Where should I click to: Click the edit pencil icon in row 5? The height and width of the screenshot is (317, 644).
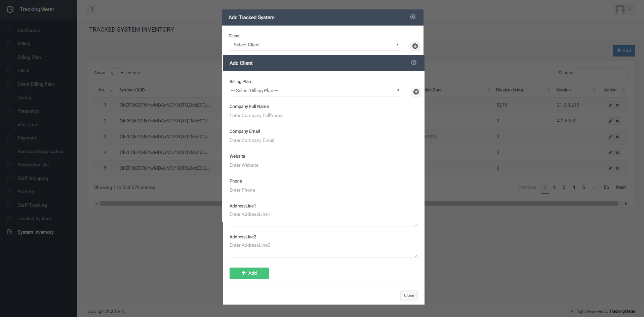click(x=610, y=168)
